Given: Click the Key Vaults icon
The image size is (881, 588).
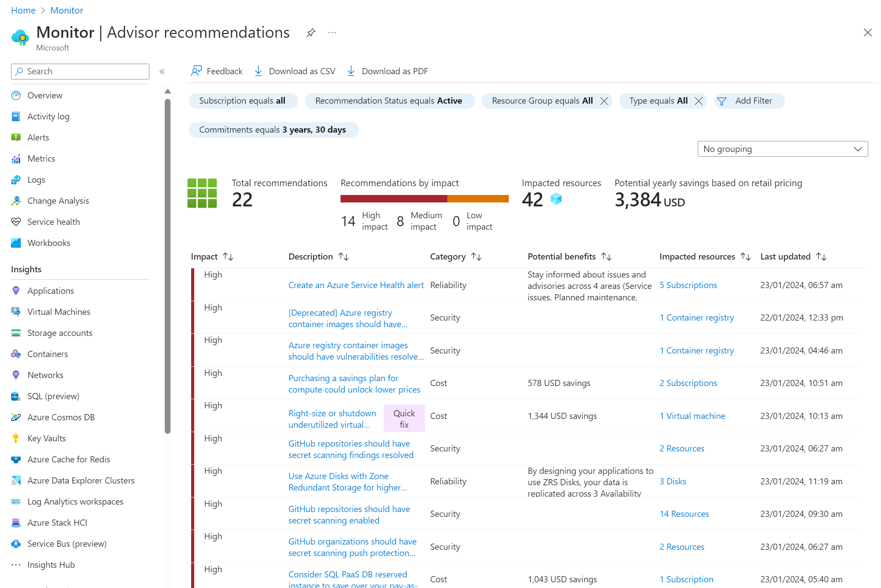Looking at the screenshot, I should click(16, 438).
